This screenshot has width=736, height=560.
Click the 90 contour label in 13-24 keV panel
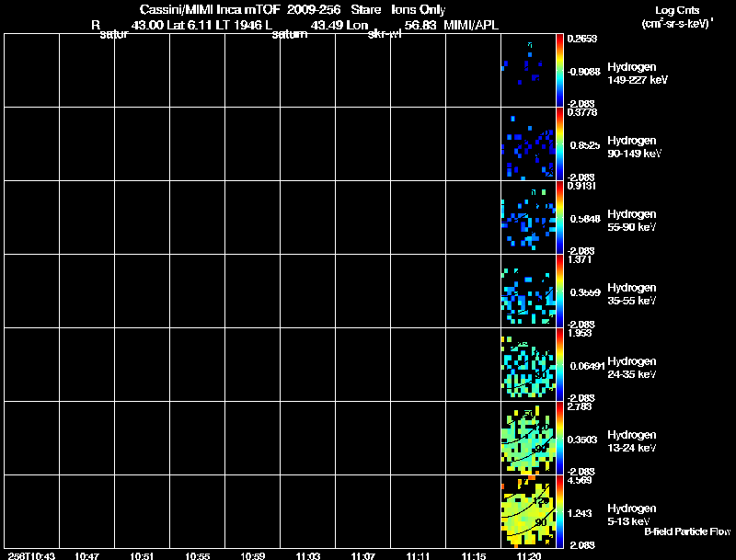coord(541,449)
